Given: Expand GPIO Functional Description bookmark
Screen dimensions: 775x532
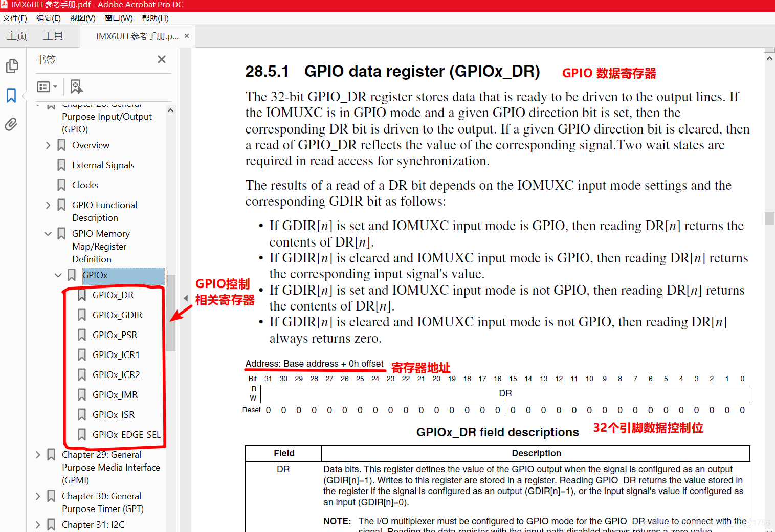Looking at the screenshot, I should click(48, 205).
